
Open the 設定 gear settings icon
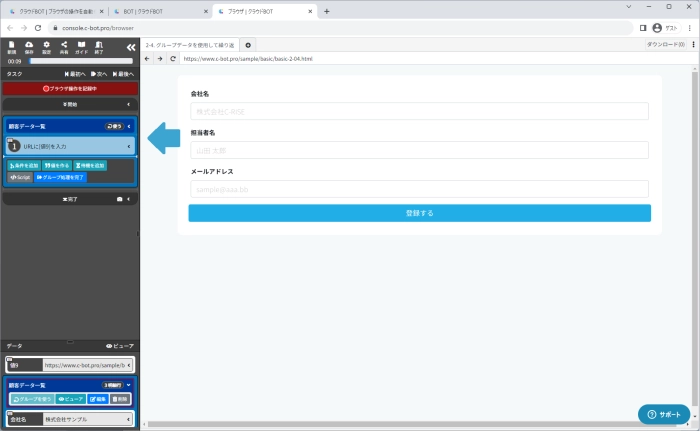tap(47, 46)
